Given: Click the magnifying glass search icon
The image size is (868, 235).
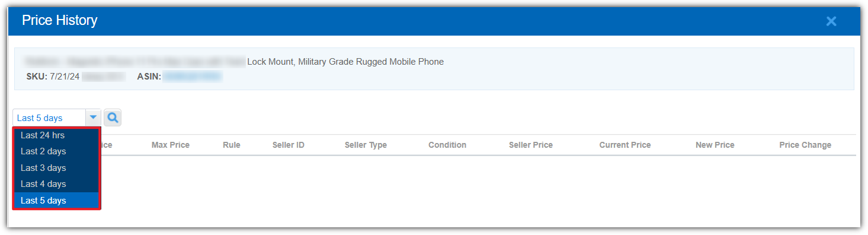Looking at the screenshot, I should pyautogui.click(x=113, y=117).
